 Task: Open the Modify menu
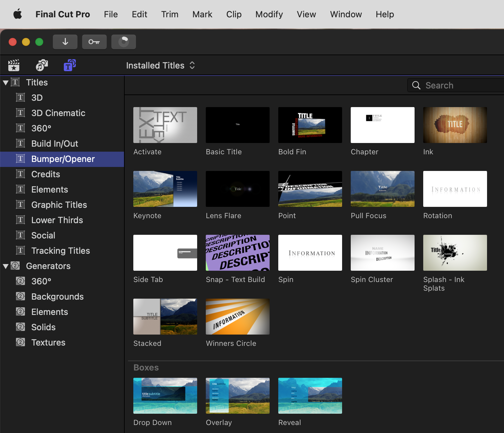point(269,14)
